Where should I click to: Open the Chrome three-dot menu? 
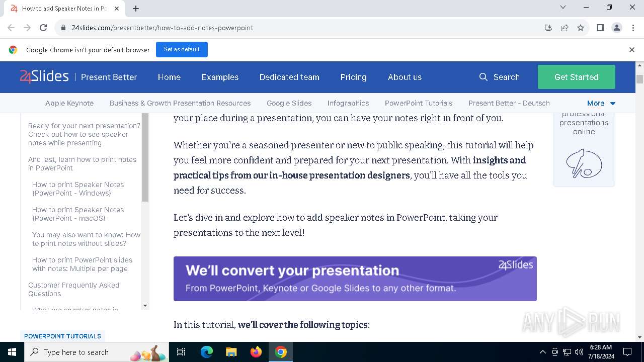pyautogui.click(x=632, y=28)
